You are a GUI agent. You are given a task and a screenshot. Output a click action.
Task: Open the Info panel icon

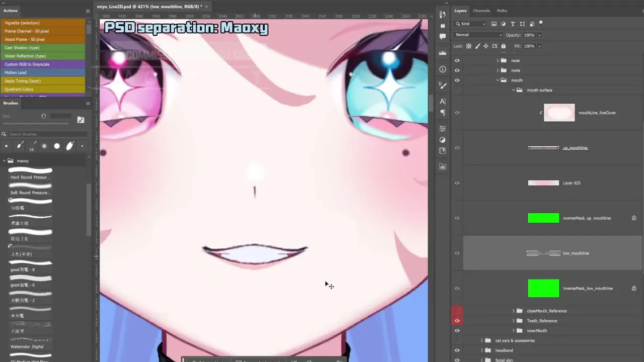(x=443, y=69)
